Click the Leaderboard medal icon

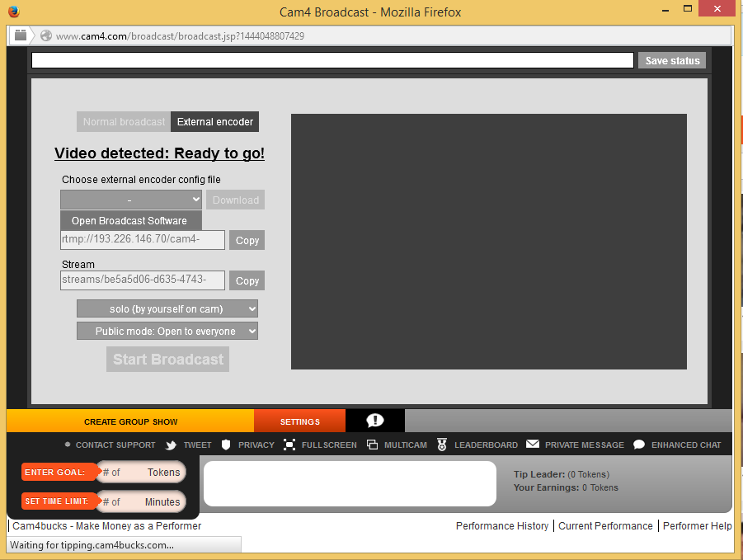442,445
